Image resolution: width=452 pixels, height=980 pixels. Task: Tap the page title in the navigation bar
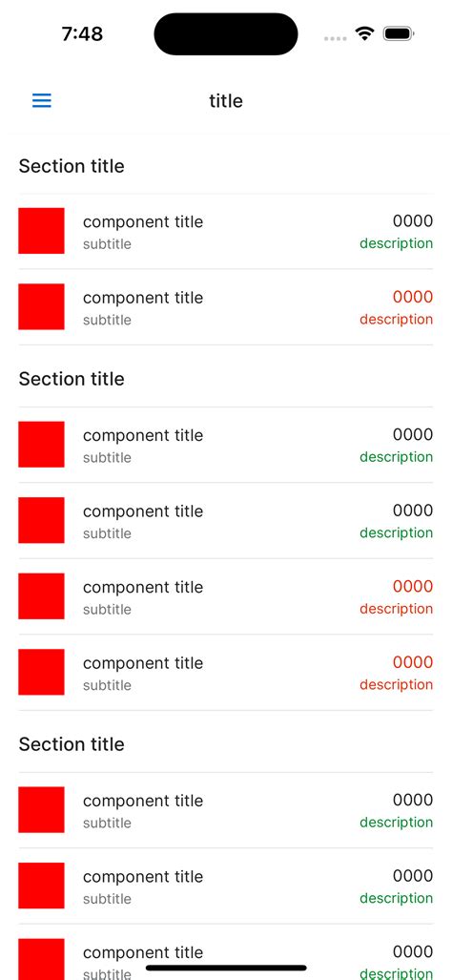[x=226, y=100]
